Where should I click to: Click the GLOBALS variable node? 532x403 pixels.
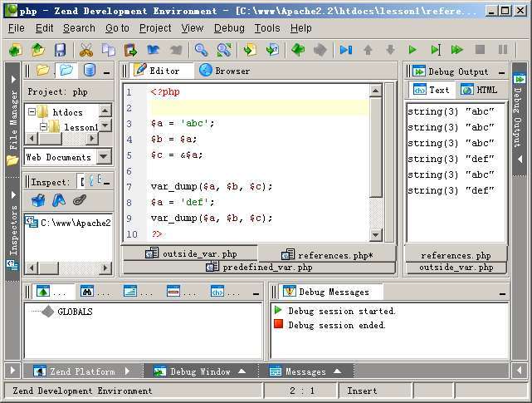click(75, 312)
